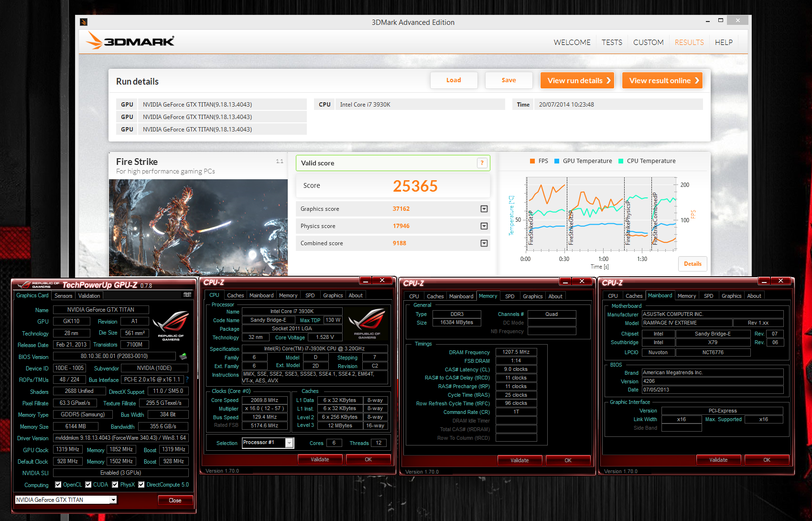Switch to the Sensors tab in GPU-Z
812x521 pixels.
coord(64,296)
